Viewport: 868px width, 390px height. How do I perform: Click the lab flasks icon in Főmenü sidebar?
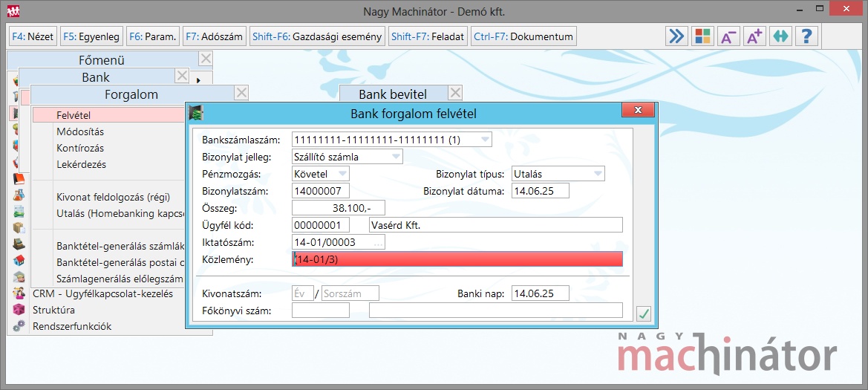click(x=19, y=195)
